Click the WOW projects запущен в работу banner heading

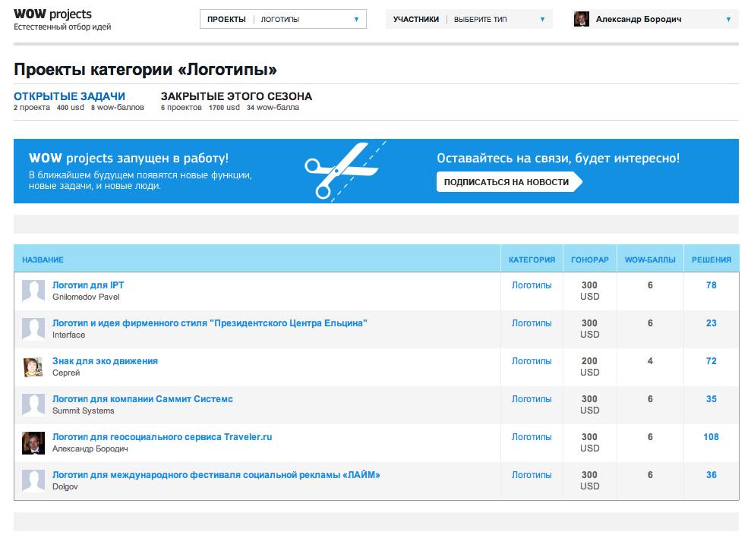coord(128,158)
